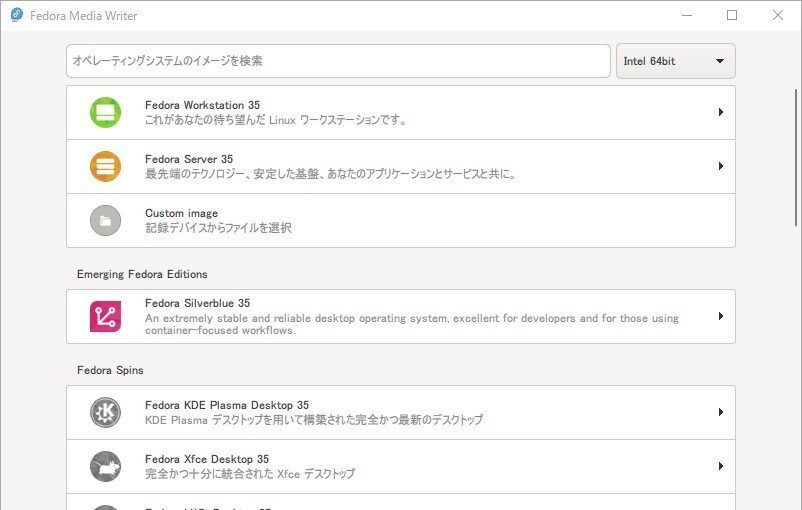The width and height of the screenshot is (802, 510).
Task: Maximize the Fedora Media Writer window
Action: click(732, 15)
